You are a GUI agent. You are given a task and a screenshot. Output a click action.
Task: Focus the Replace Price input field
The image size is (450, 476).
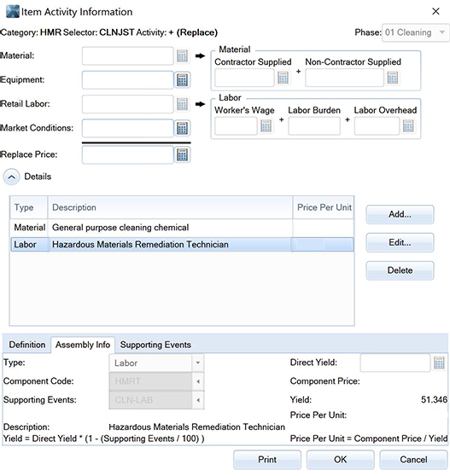127,154
